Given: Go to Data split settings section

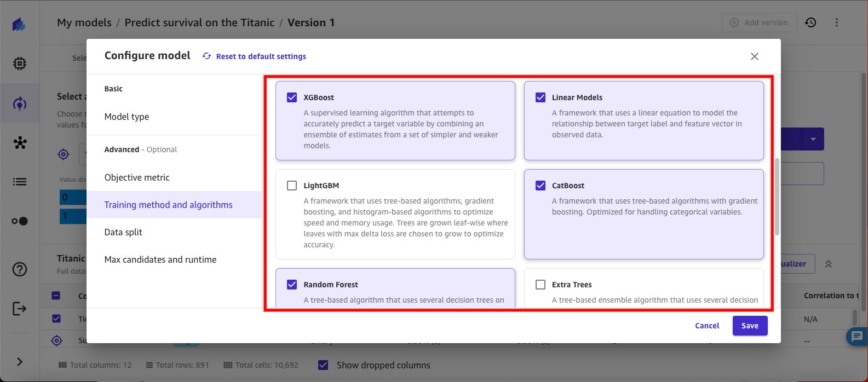Looking at the screenshot, I should 123,232.
